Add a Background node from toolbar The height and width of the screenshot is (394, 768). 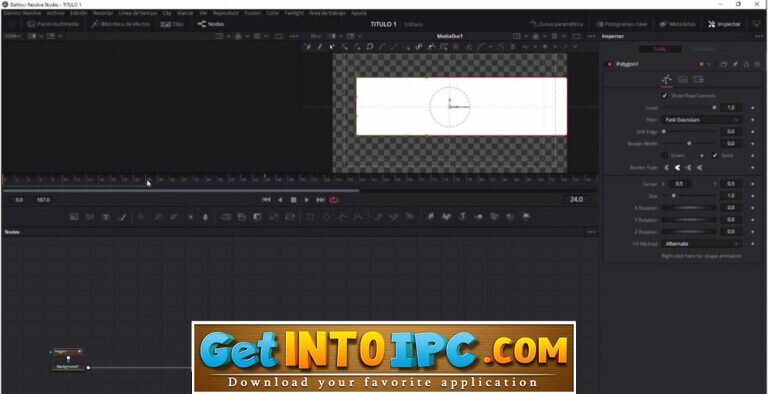74,217
